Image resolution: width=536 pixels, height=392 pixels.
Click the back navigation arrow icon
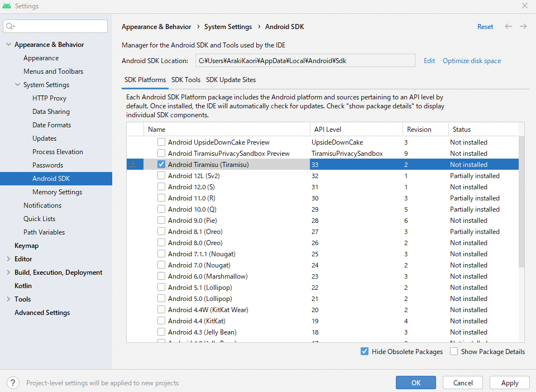coord(508,26)
